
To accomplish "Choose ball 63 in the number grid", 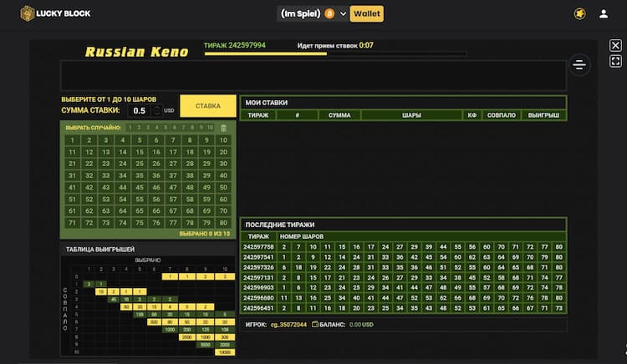I will 106,210.
